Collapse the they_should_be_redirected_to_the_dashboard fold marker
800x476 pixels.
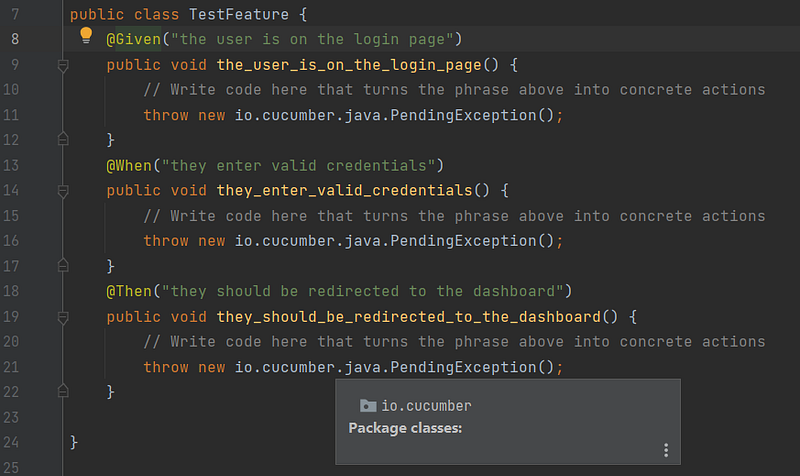[63, 318]
